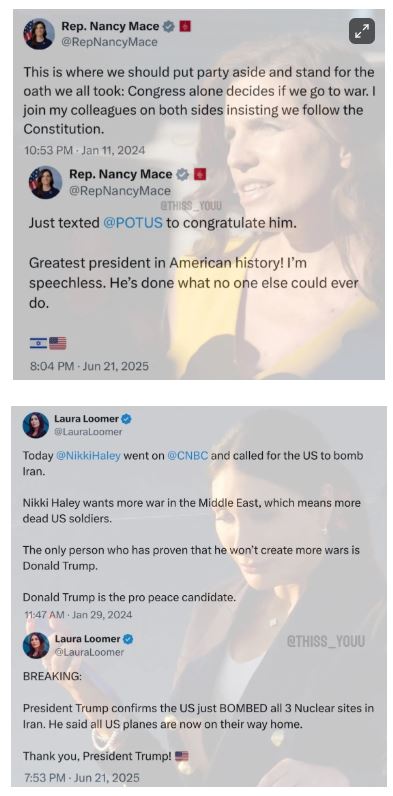Click the verified badge on the BREAKING tweet author
393x796 pixels.
pos(128,639)
